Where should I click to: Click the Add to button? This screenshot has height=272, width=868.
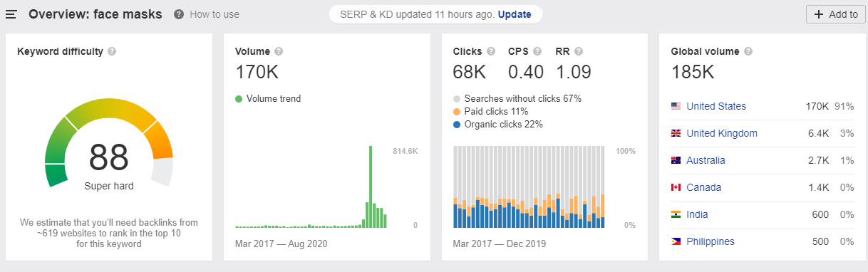pos(836,14)
